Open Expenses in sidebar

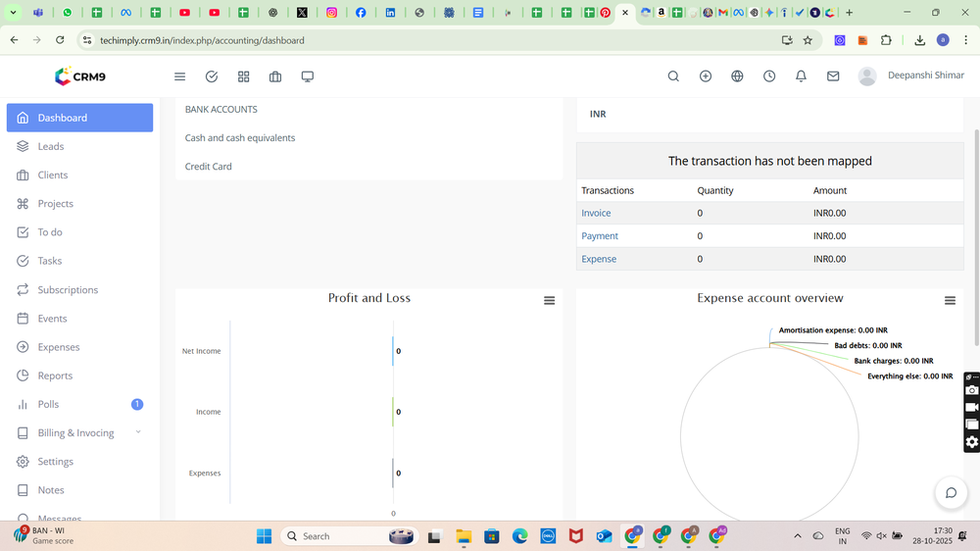[x=80, y=347]
